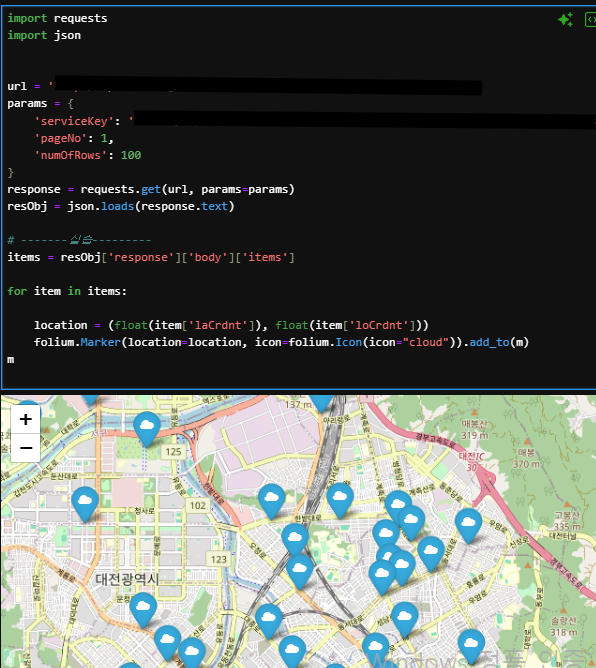Click the requests.get(url, params=params) call
The image size is (596, 668).
tap(187, 189)
